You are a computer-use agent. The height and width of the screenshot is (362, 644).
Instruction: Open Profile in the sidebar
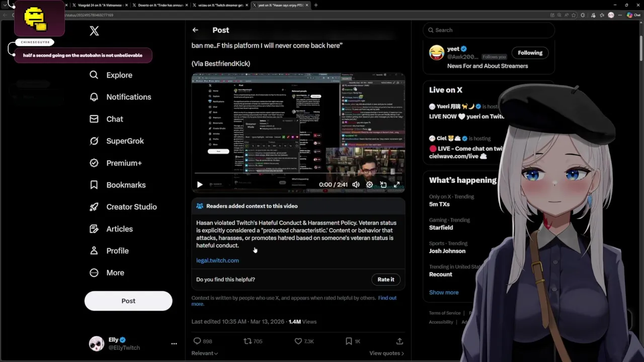(x=109, y=251)
